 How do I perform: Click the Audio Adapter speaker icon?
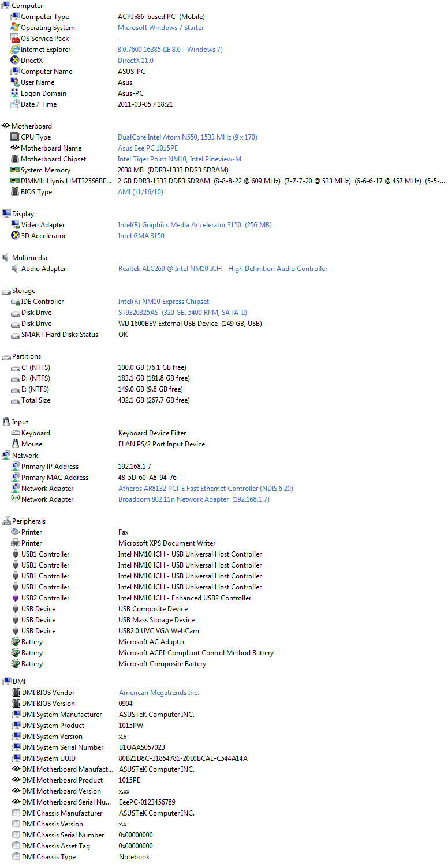[x=15, y=268]
